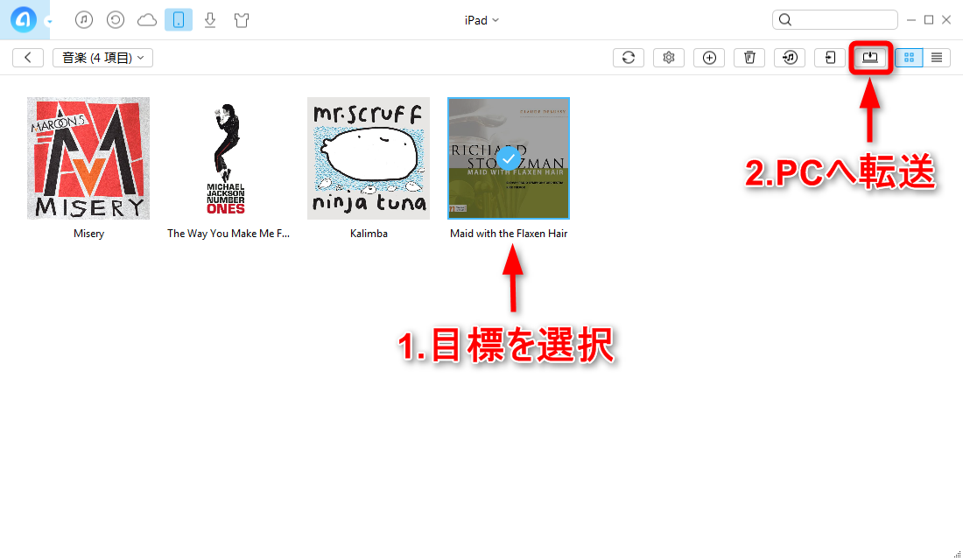This screenshot has height=560, width=963.
Task: Expand the 音楽 (4 項目) category dropdown
Action: (102, 57)
